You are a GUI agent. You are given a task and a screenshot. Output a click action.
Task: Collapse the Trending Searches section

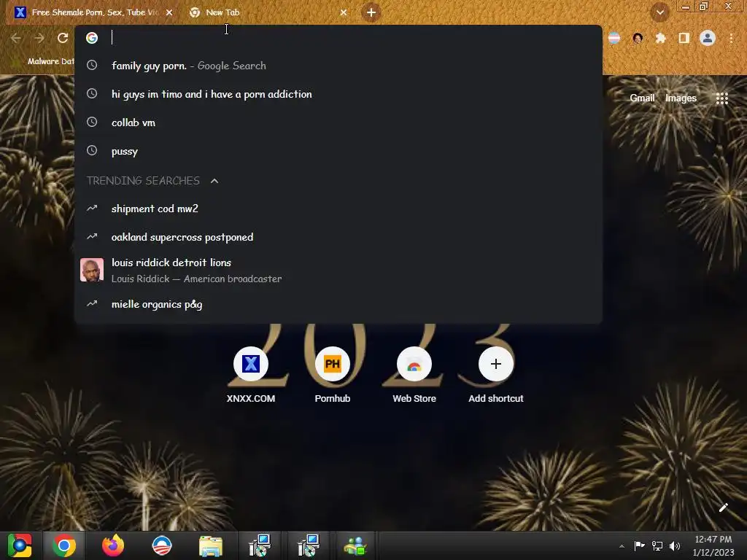214,181
